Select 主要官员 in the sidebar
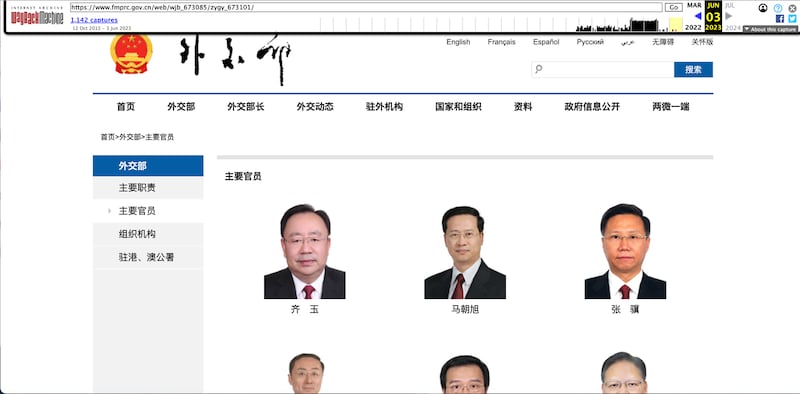Screen dimensions: 800x394 point(148,211)
